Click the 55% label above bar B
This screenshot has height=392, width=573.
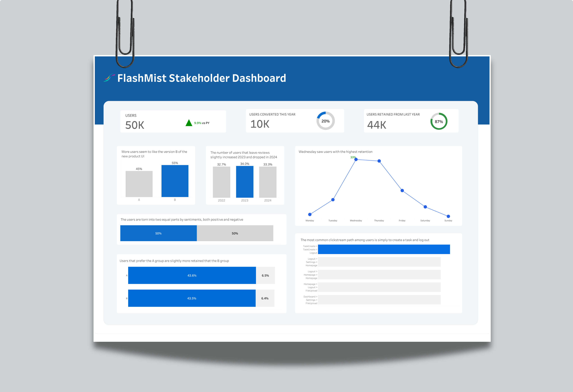click(175, 163)
